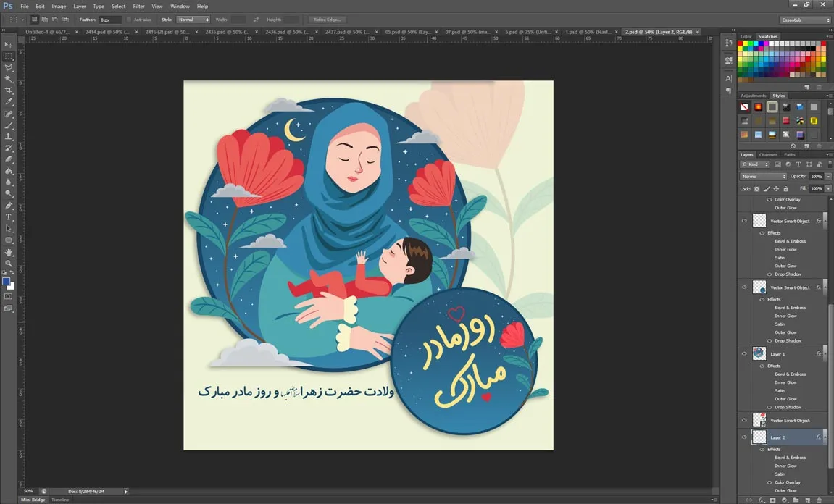The image size is (834, 504).
Task: Select the Paint Bucket tool
Action: 9,171
